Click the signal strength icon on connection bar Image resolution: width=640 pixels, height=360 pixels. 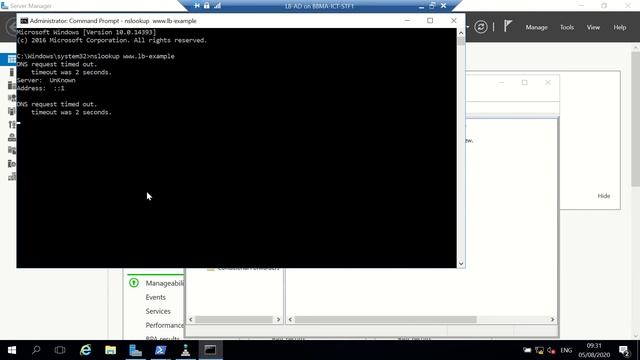pos(218,6)
